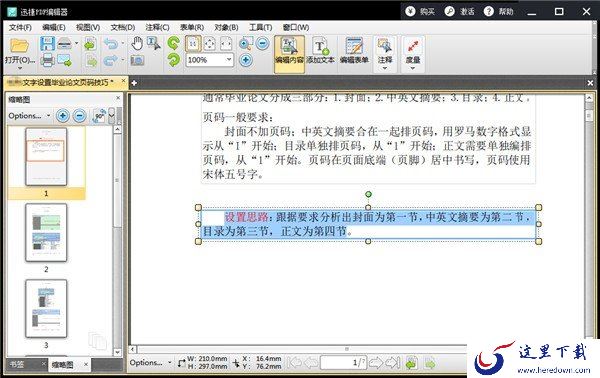Click the rotate 90° thumbnail icon
Viewport: 600px width, 378px height.
(98, 116)
